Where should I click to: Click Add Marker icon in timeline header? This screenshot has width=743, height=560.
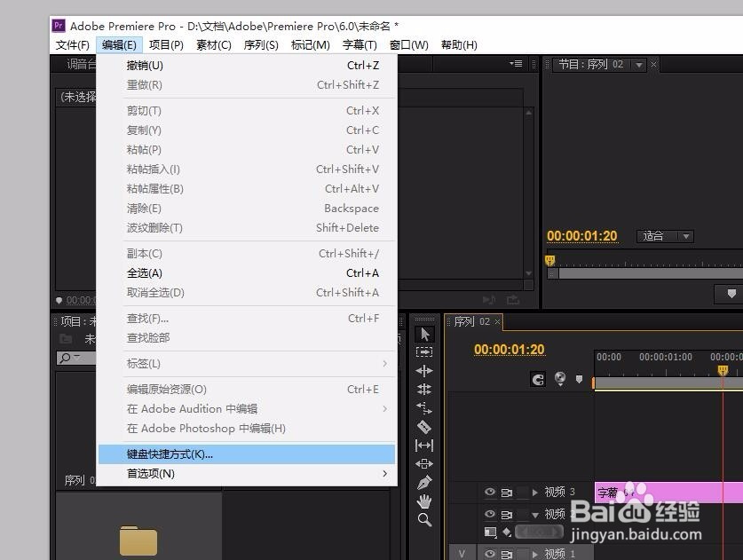click(579, 379)
